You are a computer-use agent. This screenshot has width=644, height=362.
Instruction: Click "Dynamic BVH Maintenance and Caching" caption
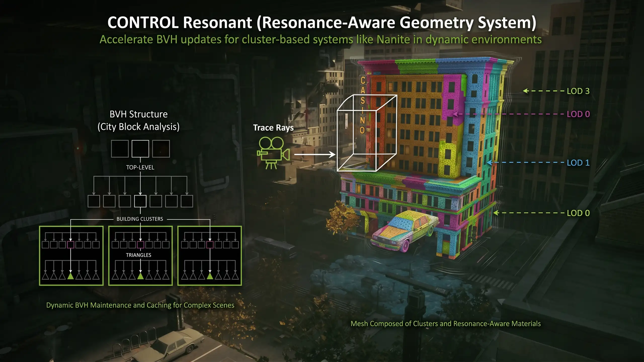click(140, 305)
